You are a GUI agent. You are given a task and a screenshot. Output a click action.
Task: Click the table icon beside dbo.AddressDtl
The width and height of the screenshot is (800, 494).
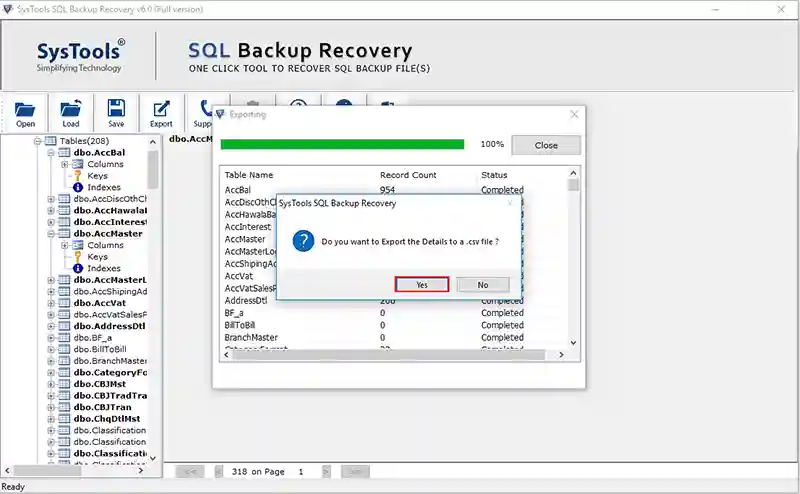click(x=64, y=326)
